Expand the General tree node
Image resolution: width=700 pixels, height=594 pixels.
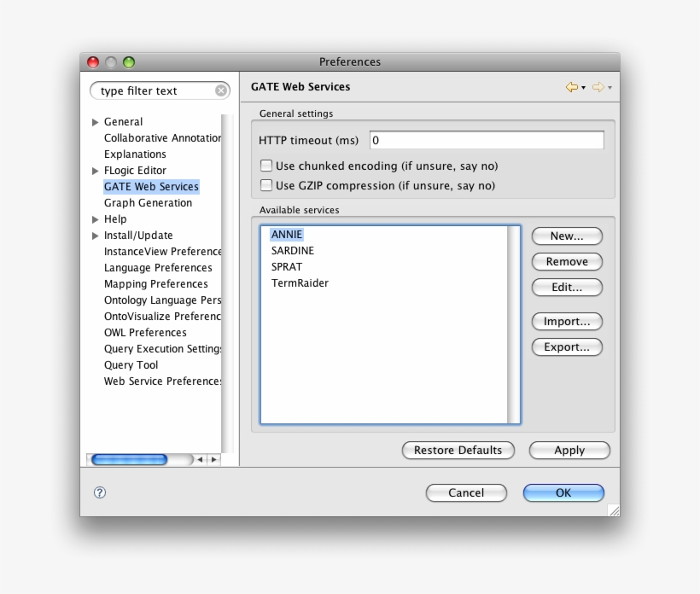pyautogui.click(x=96, y=121)
